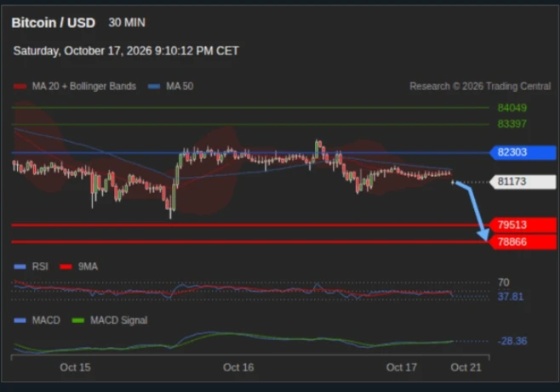The height and width of the screenshot is (392, 560).
Task: Click the Oct 15 date axis label
Action: coord(76,367)
